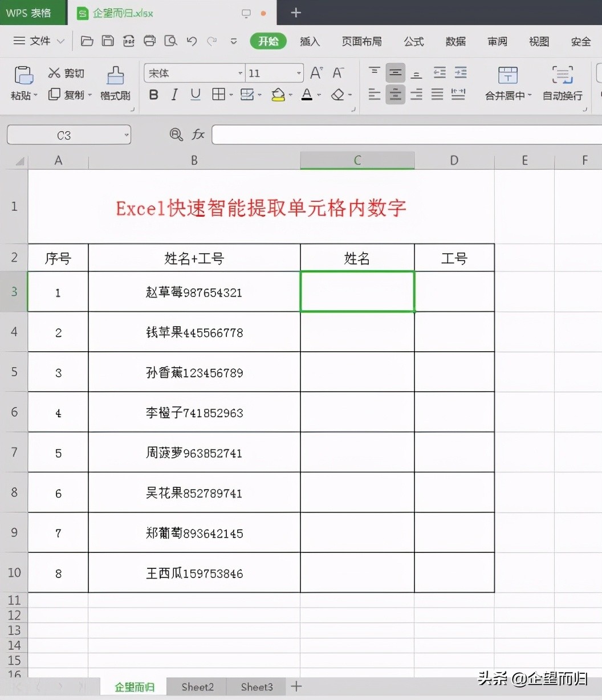Screen dimensions: 602x700
Task: Click the zoom magnifier next to fx
Action: (176, 135)
